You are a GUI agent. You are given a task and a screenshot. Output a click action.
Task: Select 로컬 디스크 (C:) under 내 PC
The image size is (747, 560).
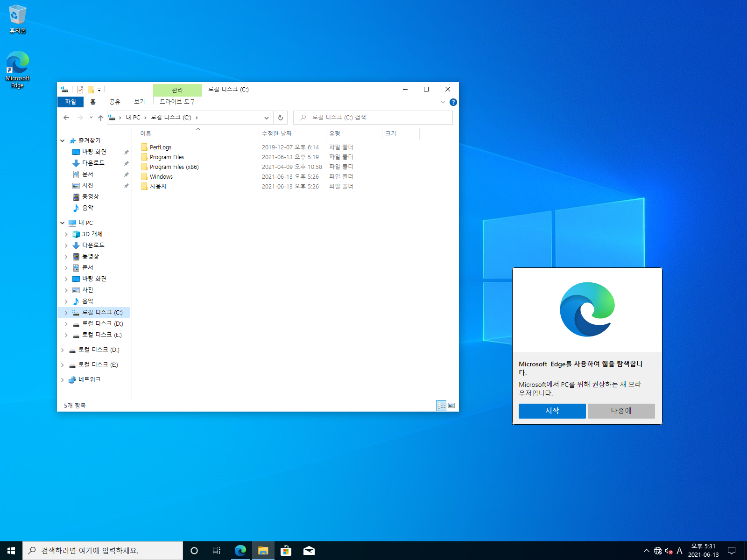(x=102, y=313)
